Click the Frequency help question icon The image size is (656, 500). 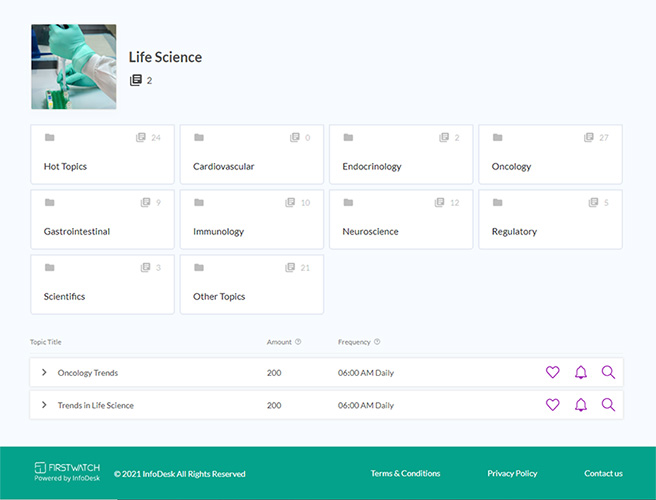coord(377,341)
